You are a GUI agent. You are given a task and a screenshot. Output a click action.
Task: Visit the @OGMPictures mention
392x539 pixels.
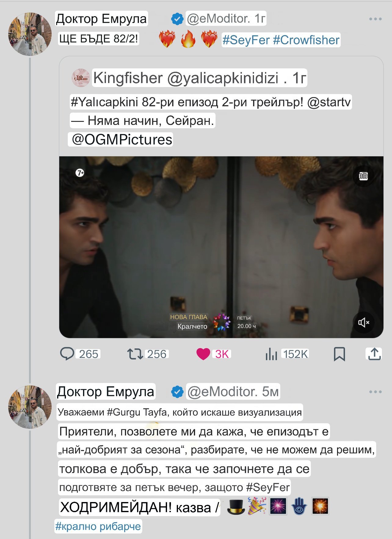coord(122,140)
